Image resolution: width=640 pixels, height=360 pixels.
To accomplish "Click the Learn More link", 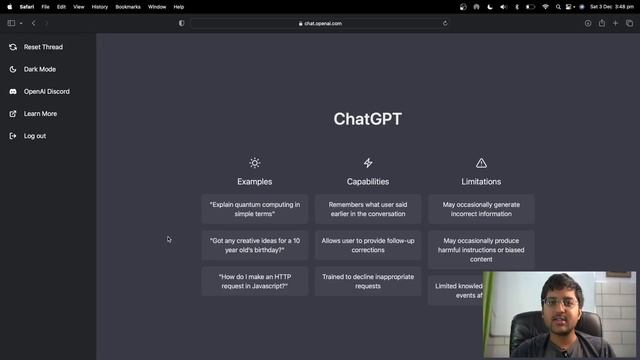I will (x=40, y=114).
